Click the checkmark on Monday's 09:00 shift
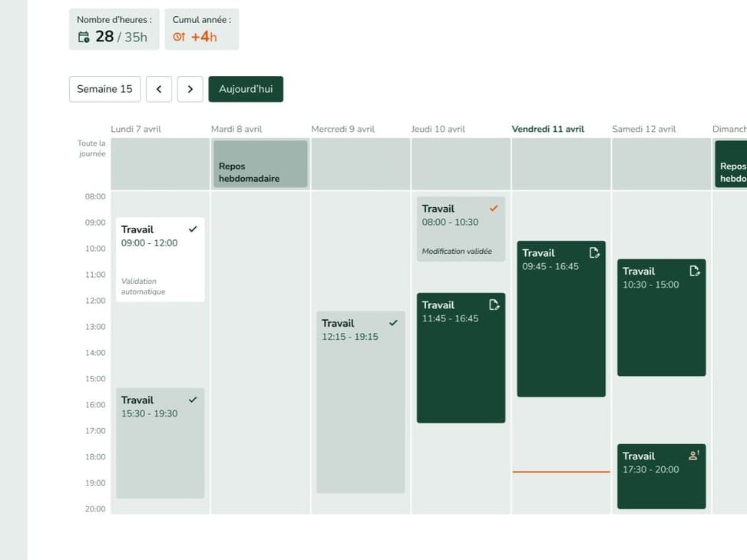The width and height of the screenshot is (747, 560). coord(193,229)
